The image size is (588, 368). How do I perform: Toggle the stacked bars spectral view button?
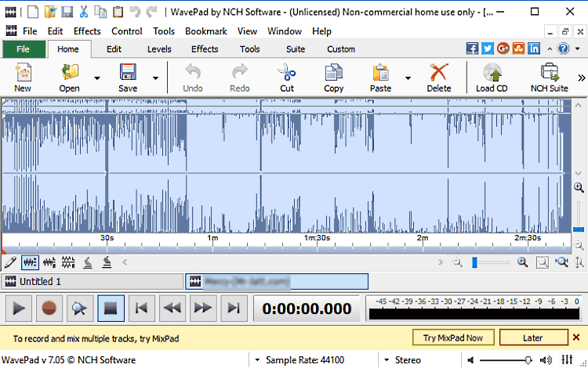click(107, 262)
